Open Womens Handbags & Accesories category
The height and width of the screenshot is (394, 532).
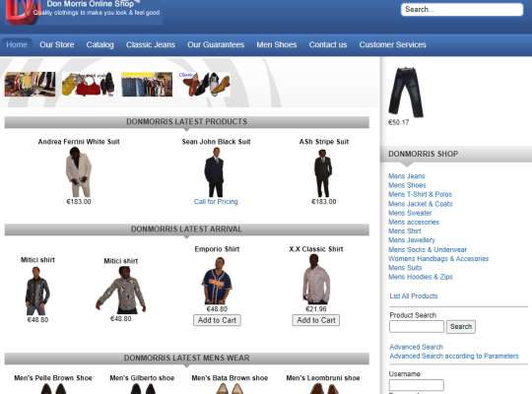[x=438, y=259]
